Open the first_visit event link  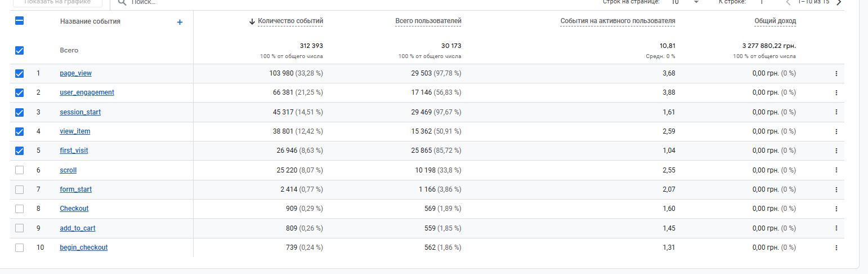74,151
